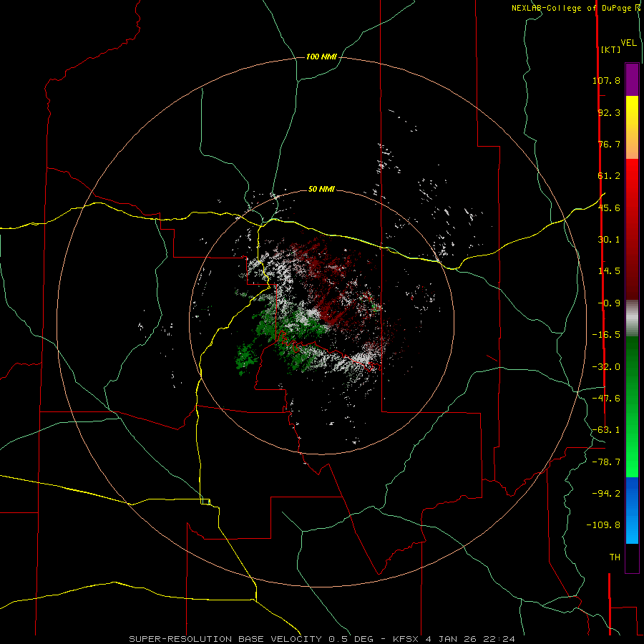644x644 pixels.
Task: Click the 14.5 legend value
Action: point(609,271)
